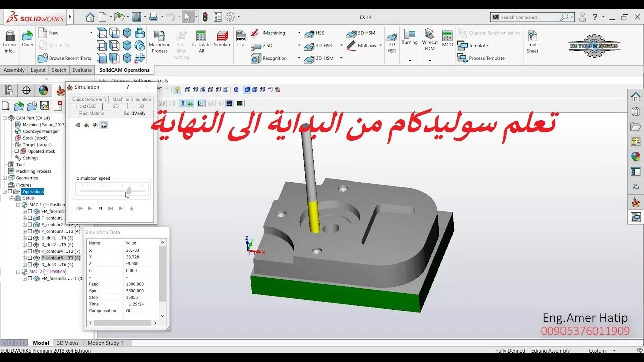Switch to the Assembly ribbon tab
The height and width of the screenshot is (362, 644).
click(x=14, y=70)
